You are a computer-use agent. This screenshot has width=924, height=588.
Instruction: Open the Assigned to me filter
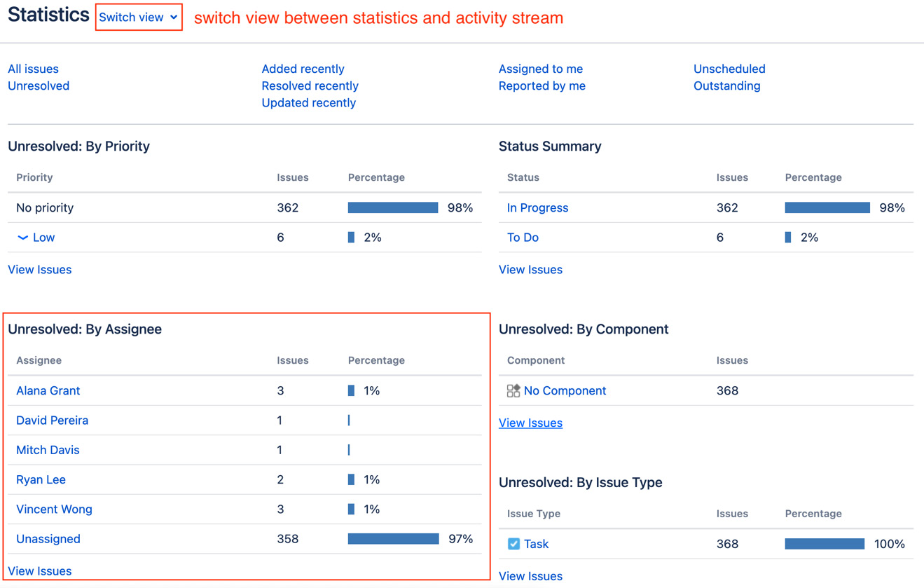pos(541,69)
